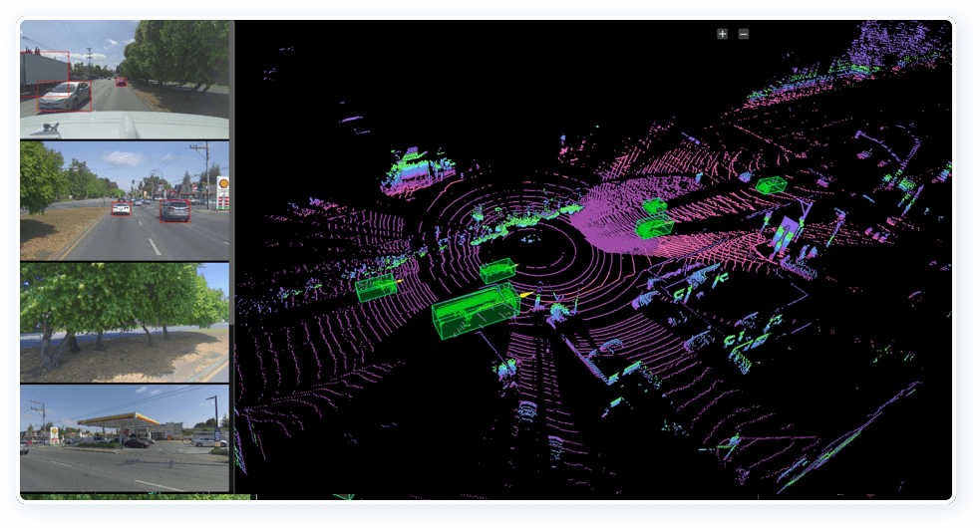Open the front camera view showing vehicle hood
This screenshot has height=528, width=980.
click(x=125, y=80)
